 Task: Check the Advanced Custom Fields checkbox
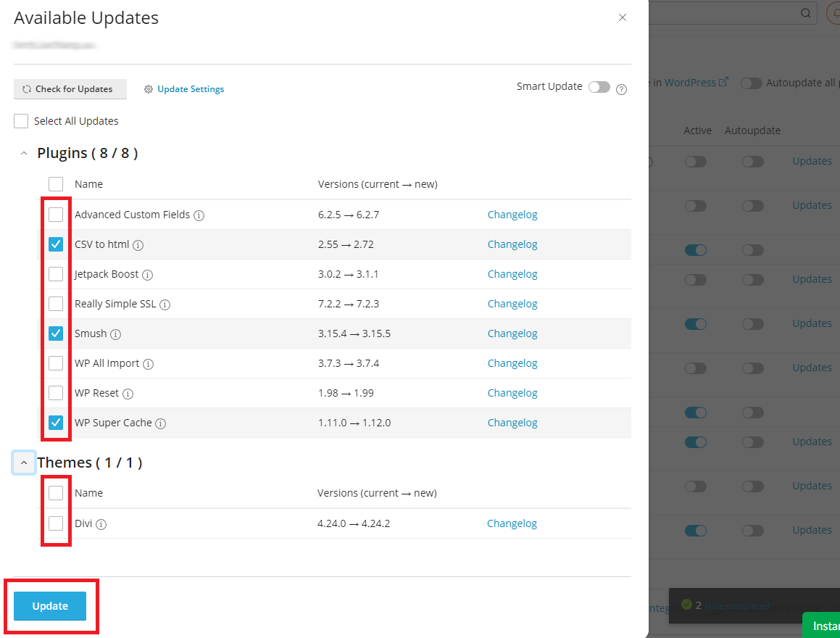[56, 215]
